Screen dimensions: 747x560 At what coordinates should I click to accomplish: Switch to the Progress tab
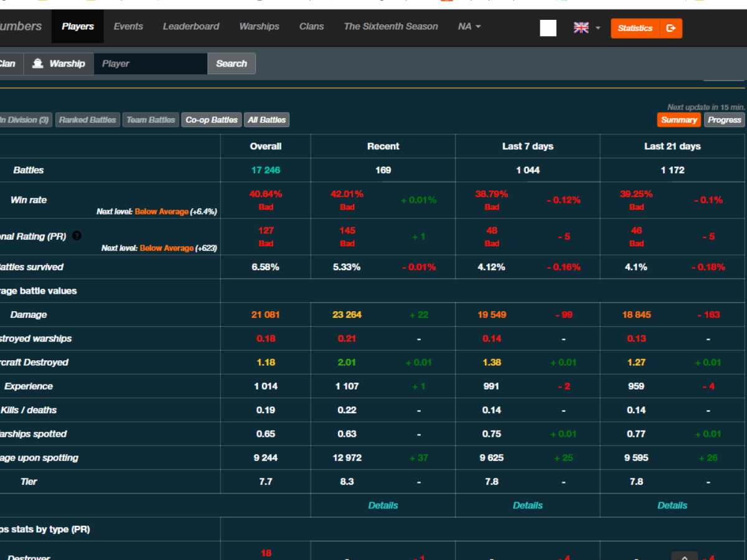point(724,120)
